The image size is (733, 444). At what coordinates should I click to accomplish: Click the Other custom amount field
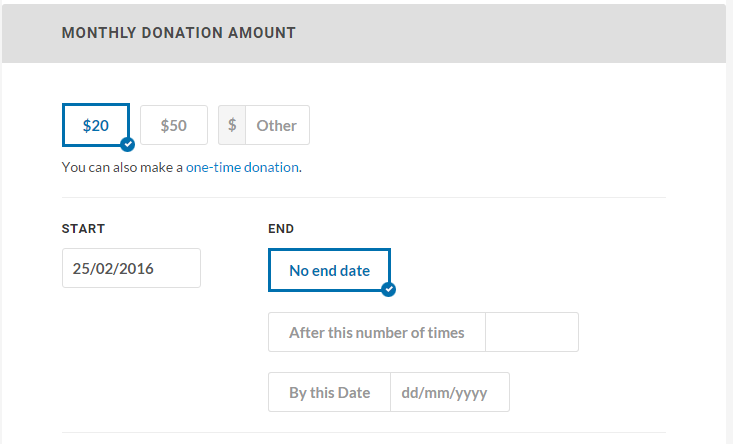click(276, 125)
